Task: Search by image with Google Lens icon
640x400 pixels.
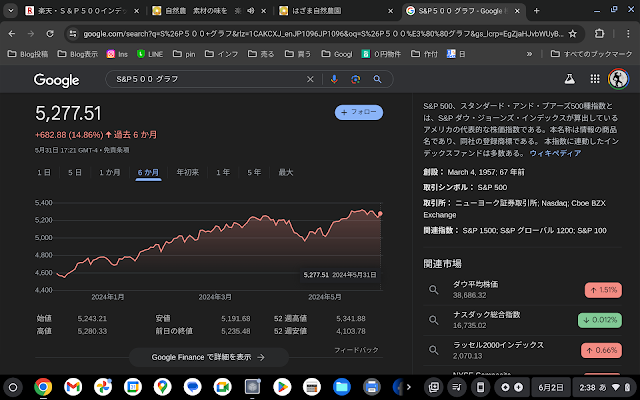Action: [x=356, y=79]
